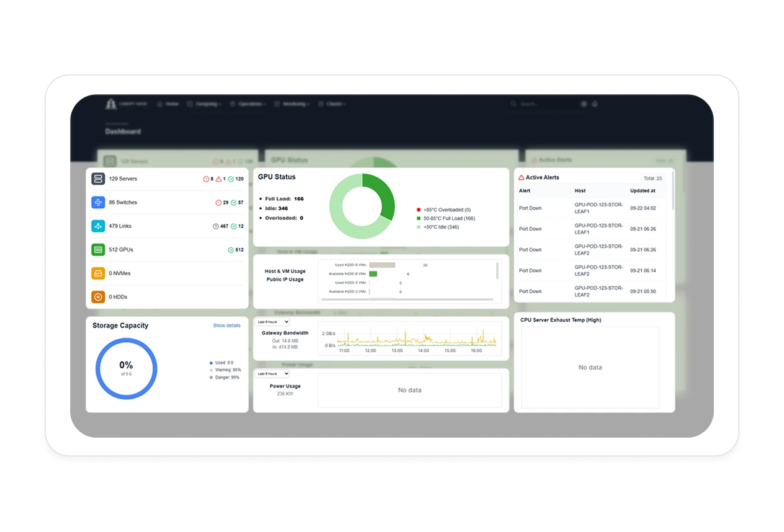Click the settings icon beside the search box

point(584,104)
